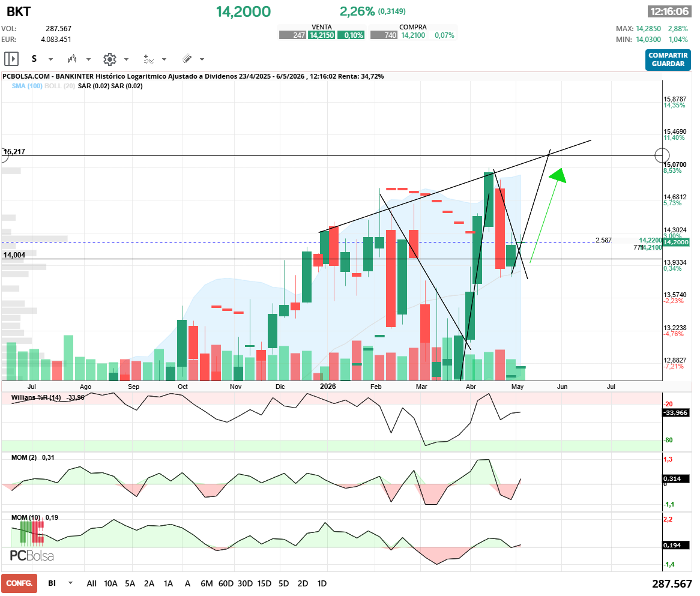Click the 0,194 momentum value tag
700x596 pixels.
(675, 545)
